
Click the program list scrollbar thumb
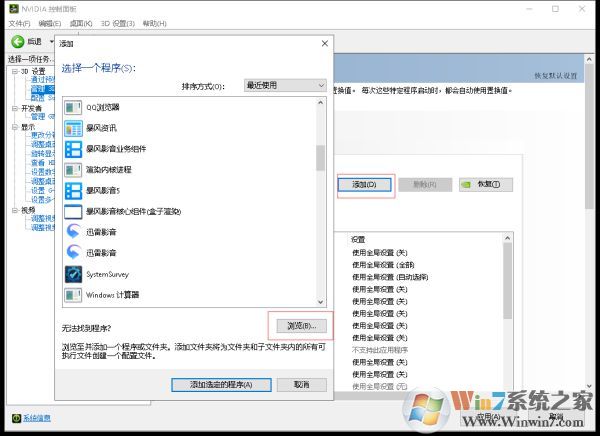(321, 158)
